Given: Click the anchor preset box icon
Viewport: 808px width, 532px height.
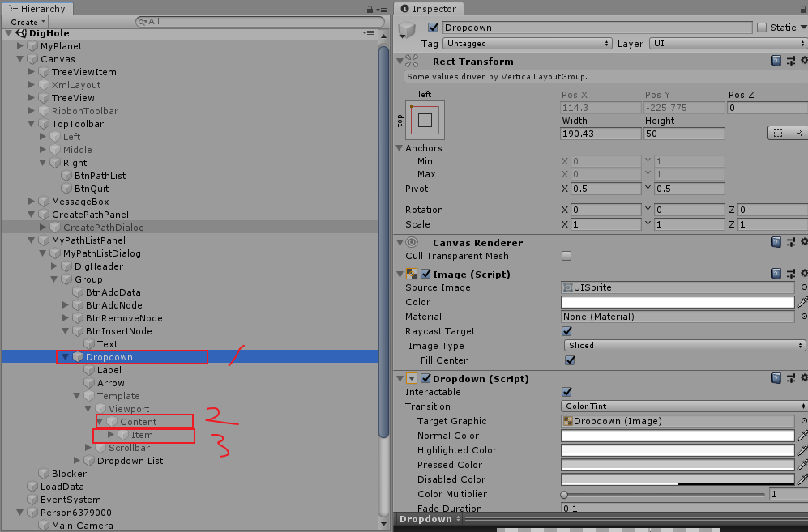Looking at the screenshot, I should [x=425, y=120].
